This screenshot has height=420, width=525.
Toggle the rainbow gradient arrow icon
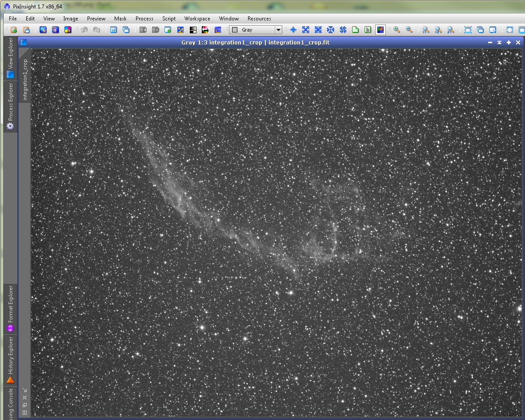(x=205, y=30)
